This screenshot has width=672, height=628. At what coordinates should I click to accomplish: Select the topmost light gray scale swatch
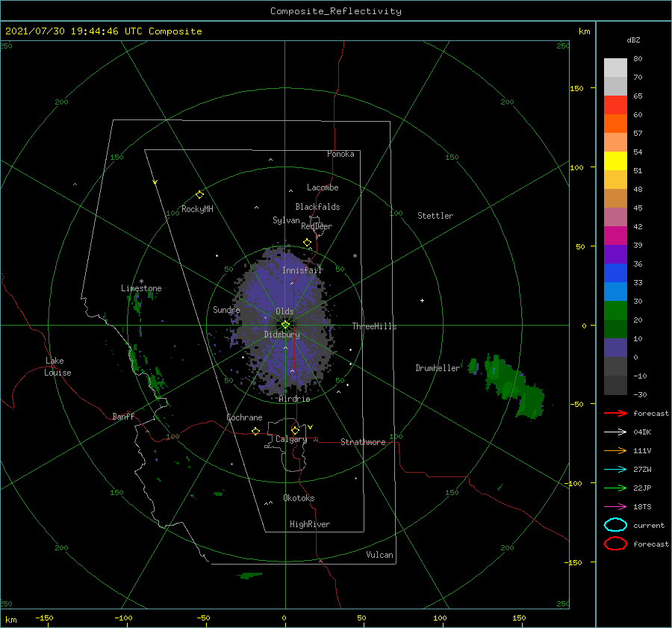tap(615, 68)
